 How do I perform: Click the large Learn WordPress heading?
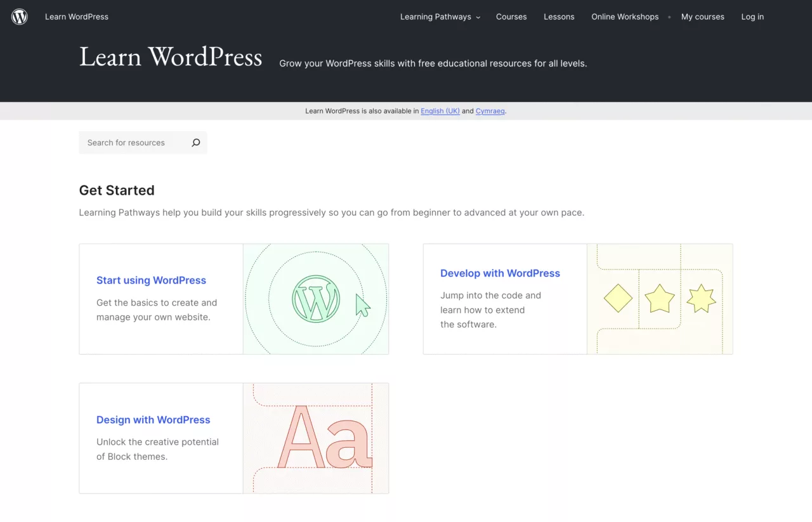coord(171,57)
